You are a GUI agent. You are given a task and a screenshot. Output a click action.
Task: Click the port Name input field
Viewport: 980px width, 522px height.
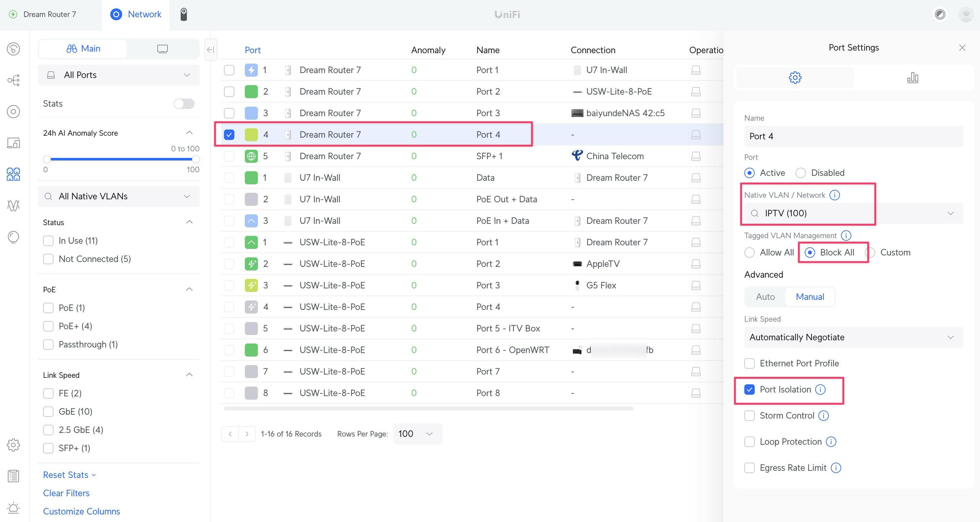click(853, 136)
